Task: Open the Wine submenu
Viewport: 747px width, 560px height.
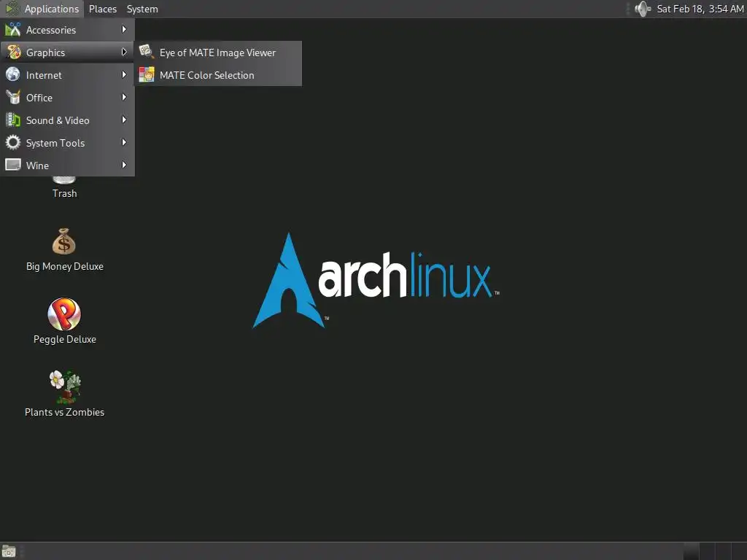Action: [67, 166]
